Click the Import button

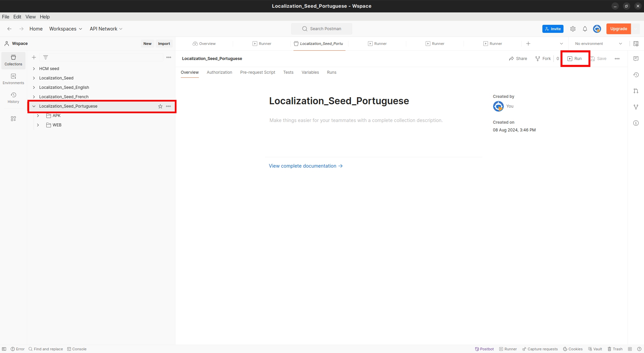pyautogui.click(x=164, y=44)
